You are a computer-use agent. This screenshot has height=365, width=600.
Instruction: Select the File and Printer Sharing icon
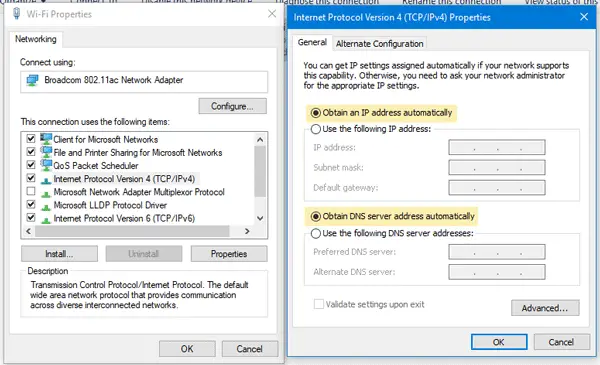point(46,152)
